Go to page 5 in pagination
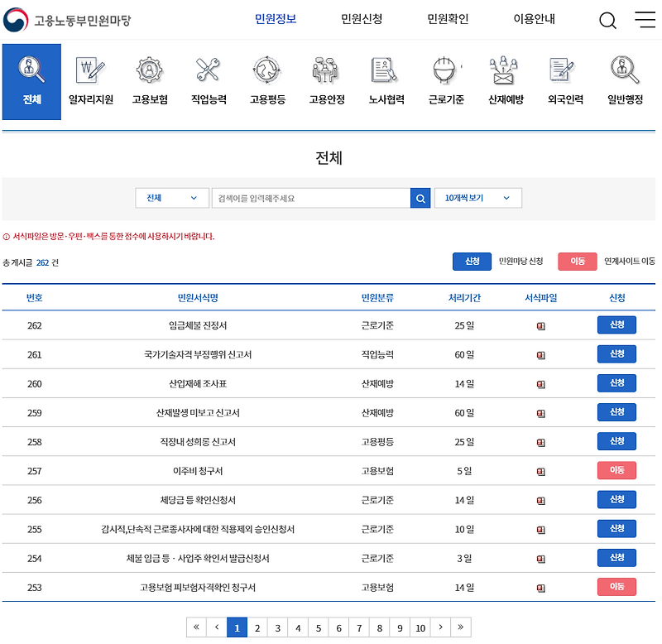The image size is (662, 644). [x=319, y=627]
